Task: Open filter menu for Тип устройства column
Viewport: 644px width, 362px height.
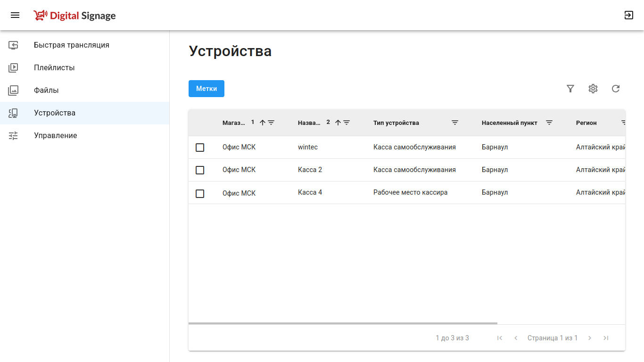Action: pyautogui.click(x=455, y=123)
